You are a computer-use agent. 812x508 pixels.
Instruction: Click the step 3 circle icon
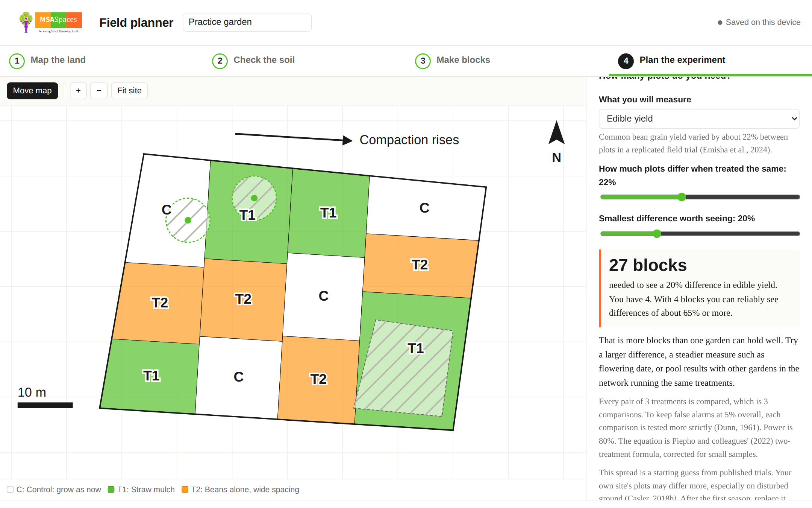[x=423, y=61]
